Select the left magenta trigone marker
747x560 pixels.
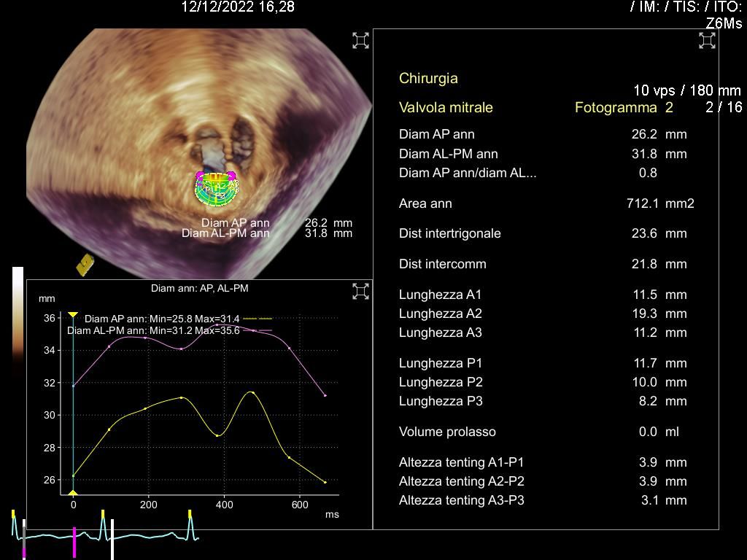(x=200, y=176)
